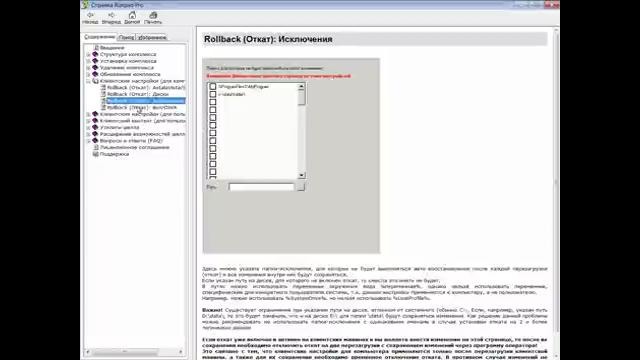Viewport: 640px width, 360px height.
Task: Click book icon of Вопросы и ответы (FAQ)
Action: pyautogui.click(x=95, y=141)
